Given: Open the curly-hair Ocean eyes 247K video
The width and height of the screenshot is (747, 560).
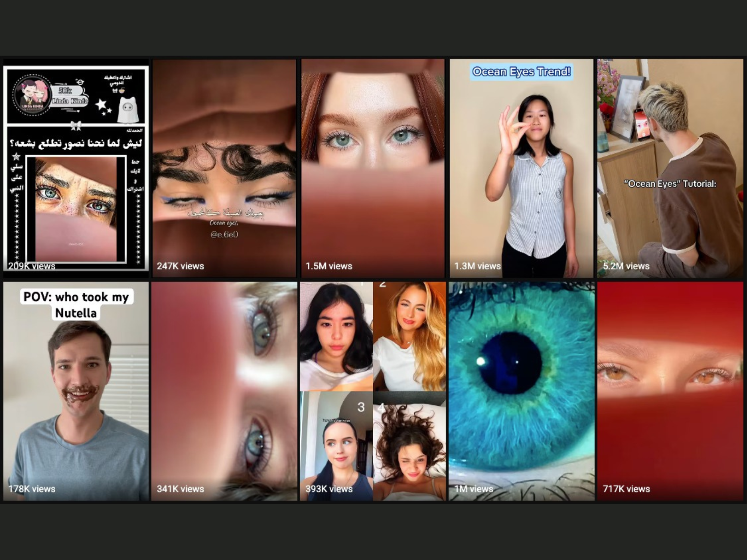Looking at the screenshot, I should 224,168.
